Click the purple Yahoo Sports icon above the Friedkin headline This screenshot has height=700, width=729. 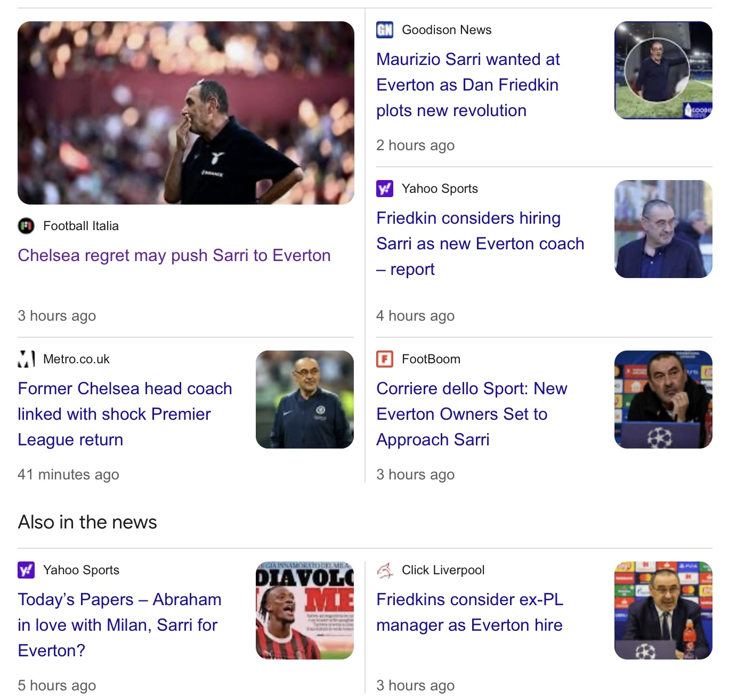point(385,189)
